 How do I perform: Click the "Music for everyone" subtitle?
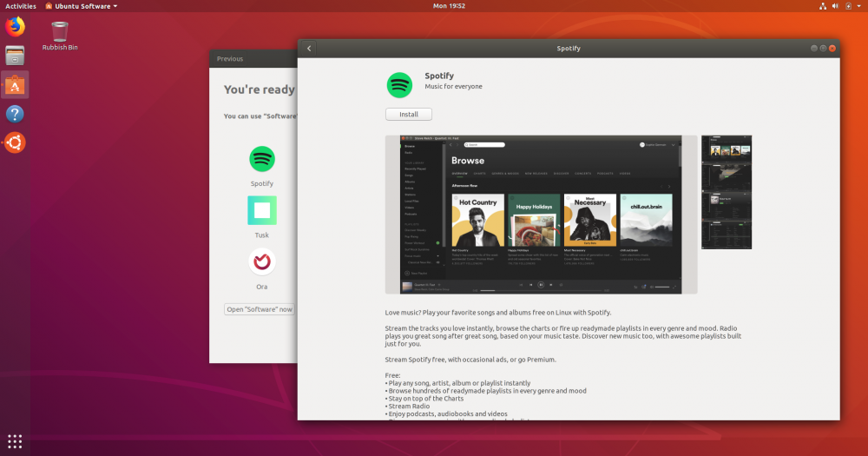453,87
